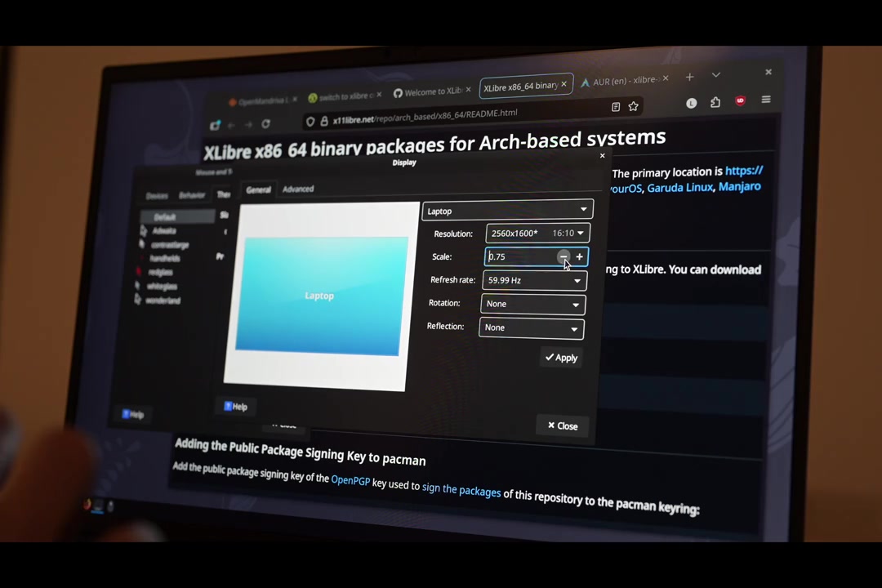Open the Behavior tab in the Mouse window
This screenshot has height=588, width=882.
192,195
